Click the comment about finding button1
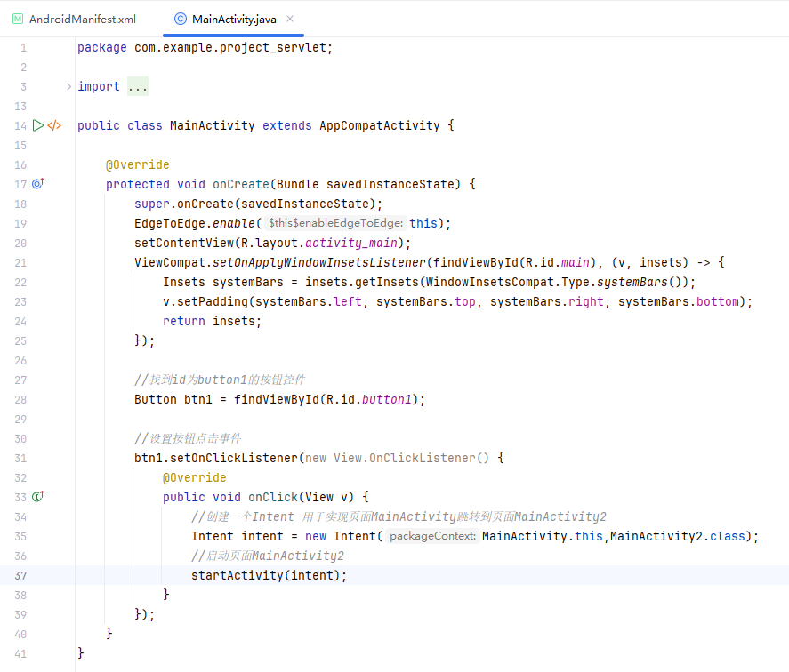789x672 pixels. 220,380
